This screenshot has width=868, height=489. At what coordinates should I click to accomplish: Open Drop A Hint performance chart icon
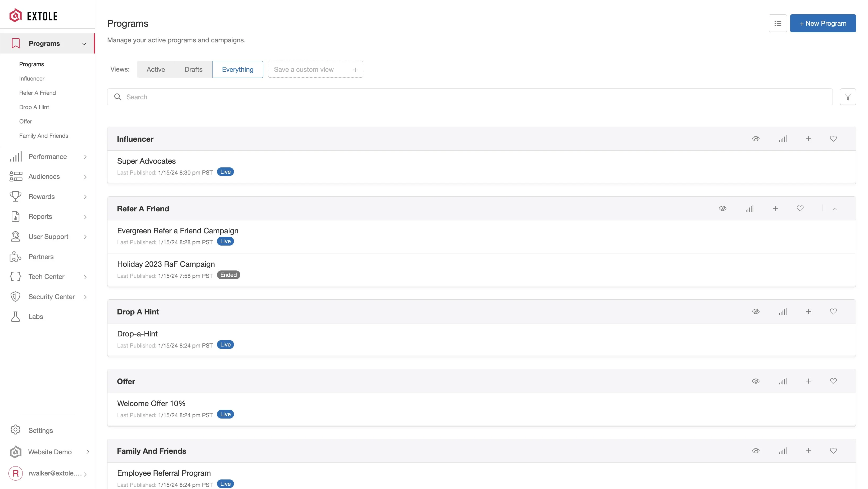point(783,312)
